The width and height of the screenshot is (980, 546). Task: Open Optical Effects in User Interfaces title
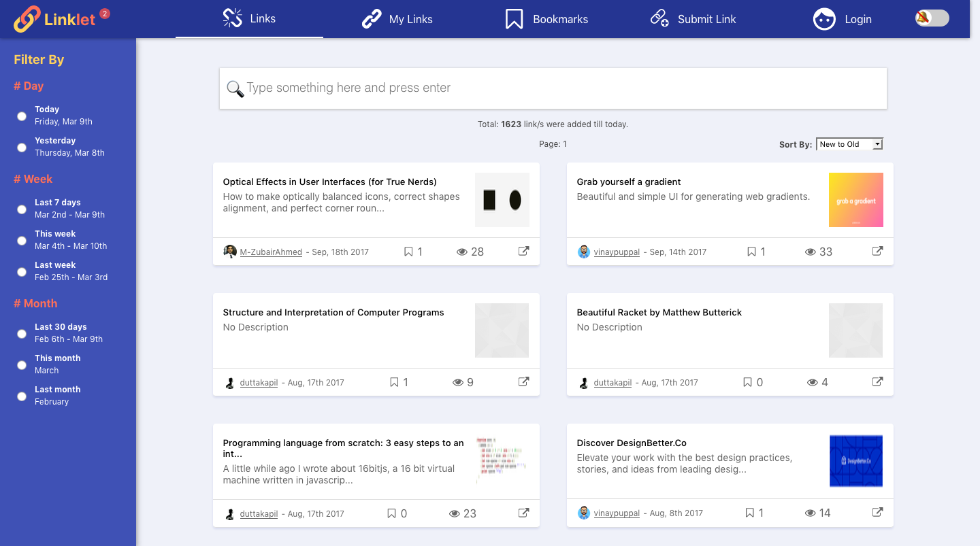(x=330, y=182)
